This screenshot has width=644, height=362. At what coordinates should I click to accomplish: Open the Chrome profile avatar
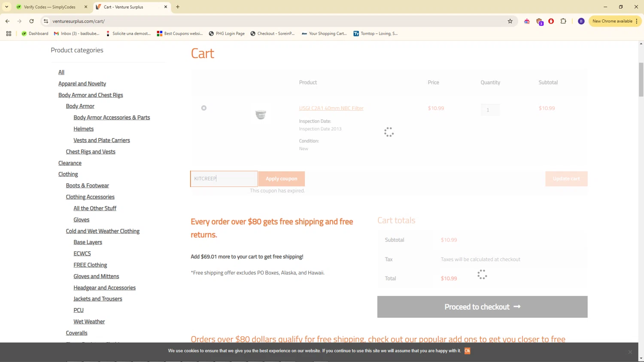pyautogui.click(x=581, y=21)
